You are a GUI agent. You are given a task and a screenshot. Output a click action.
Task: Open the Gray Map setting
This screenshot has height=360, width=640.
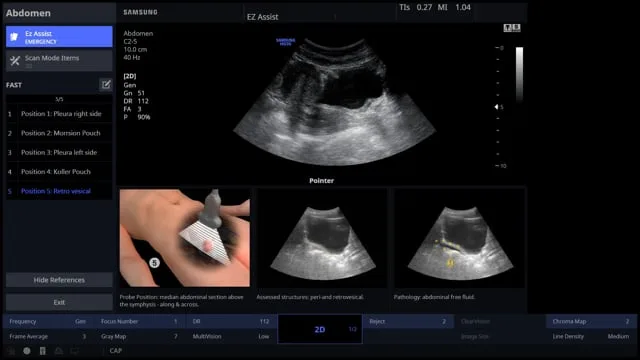click(140, 337)
